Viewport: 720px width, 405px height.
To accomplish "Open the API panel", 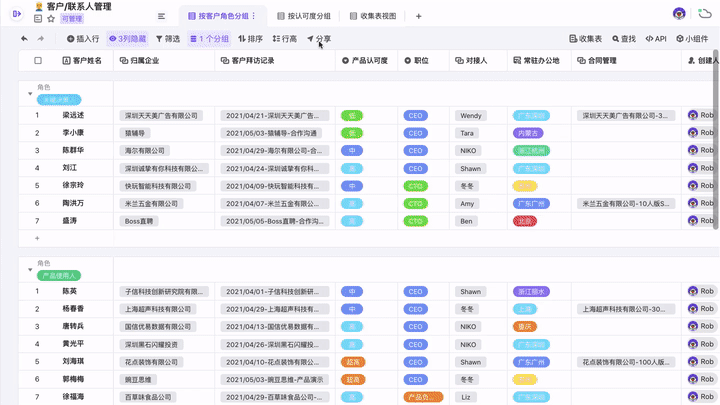I will [x=656, y=39].
